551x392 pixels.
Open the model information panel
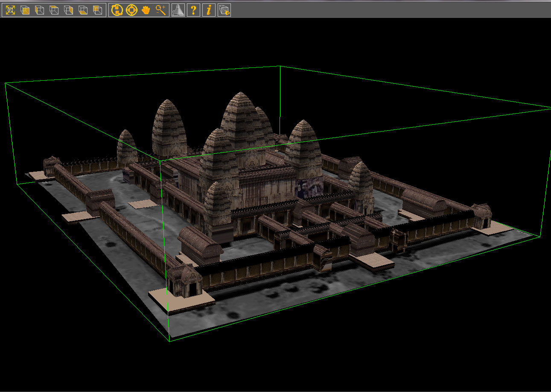[208, 10]
